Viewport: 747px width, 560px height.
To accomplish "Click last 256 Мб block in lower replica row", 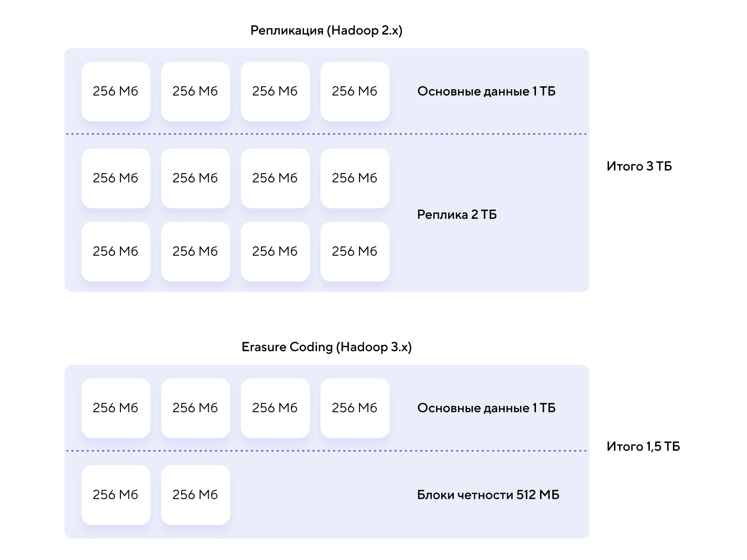I will [x=355, y=252].
